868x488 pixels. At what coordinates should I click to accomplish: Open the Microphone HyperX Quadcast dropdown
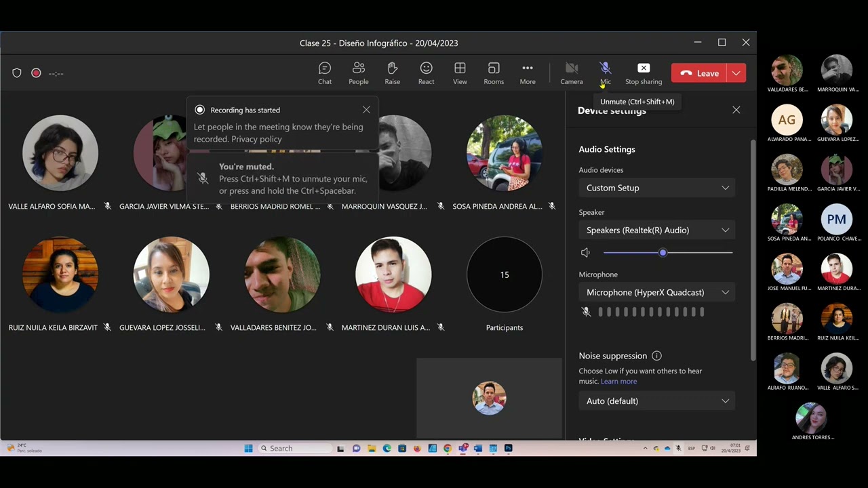tap(657, 293)
